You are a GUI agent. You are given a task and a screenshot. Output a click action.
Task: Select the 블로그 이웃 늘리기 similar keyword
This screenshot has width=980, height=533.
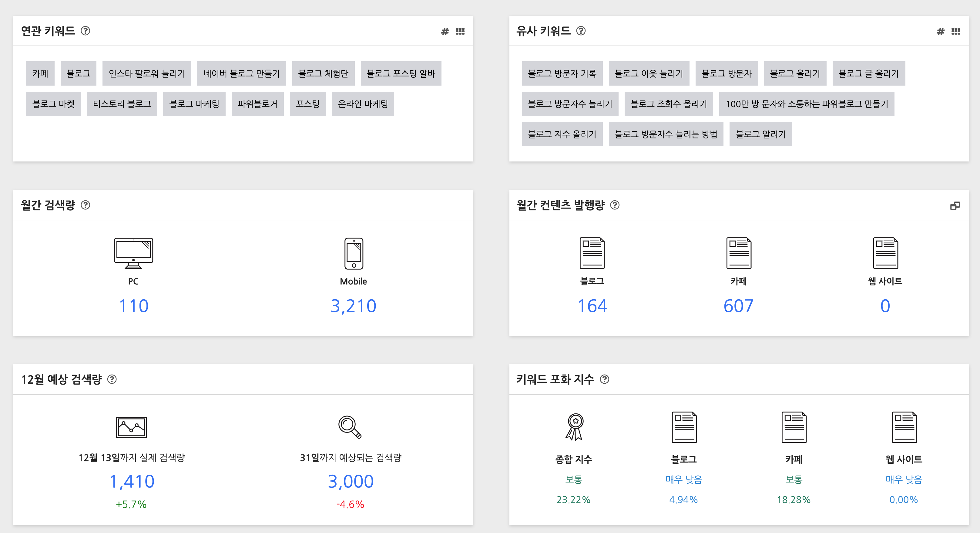pos(649,73)
